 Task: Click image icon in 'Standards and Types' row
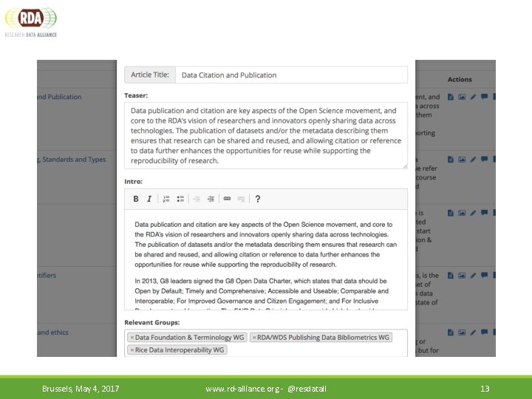click(x=462, y=159)
